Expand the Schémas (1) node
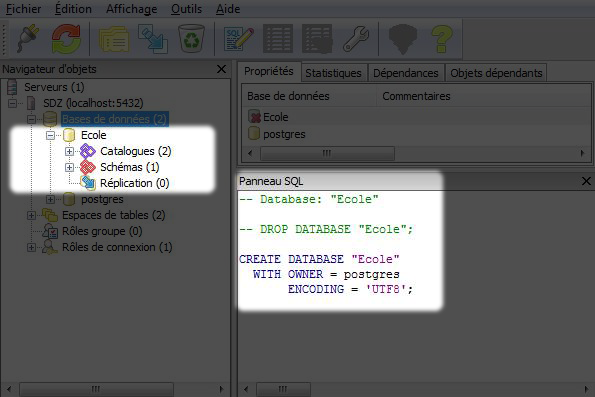This screenshot has height=397, width=595. click(69, 167)
